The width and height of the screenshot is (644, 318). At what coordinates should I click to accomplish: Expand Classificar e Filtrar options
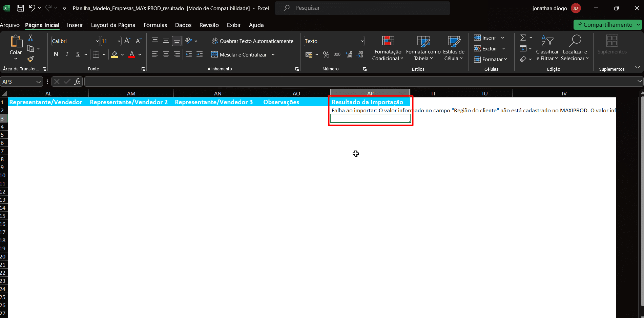[x=547, y=48]
